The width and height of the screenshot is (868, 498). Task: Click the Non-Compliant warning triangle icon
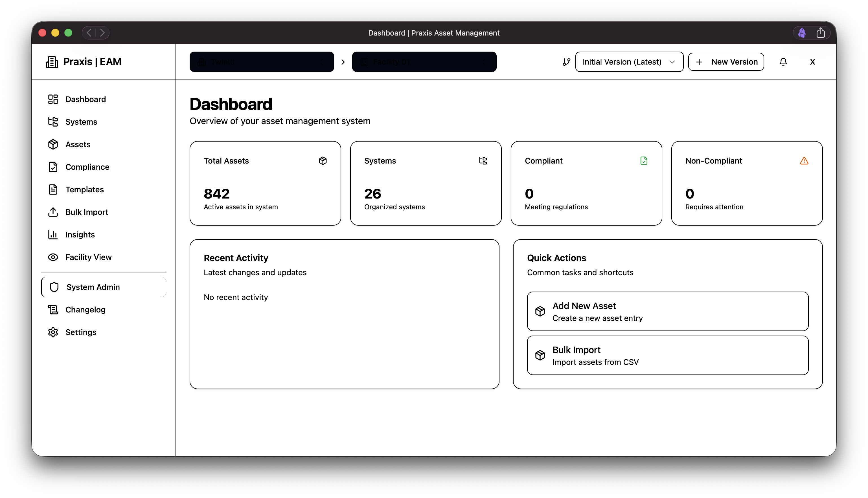tap(804, 161)
